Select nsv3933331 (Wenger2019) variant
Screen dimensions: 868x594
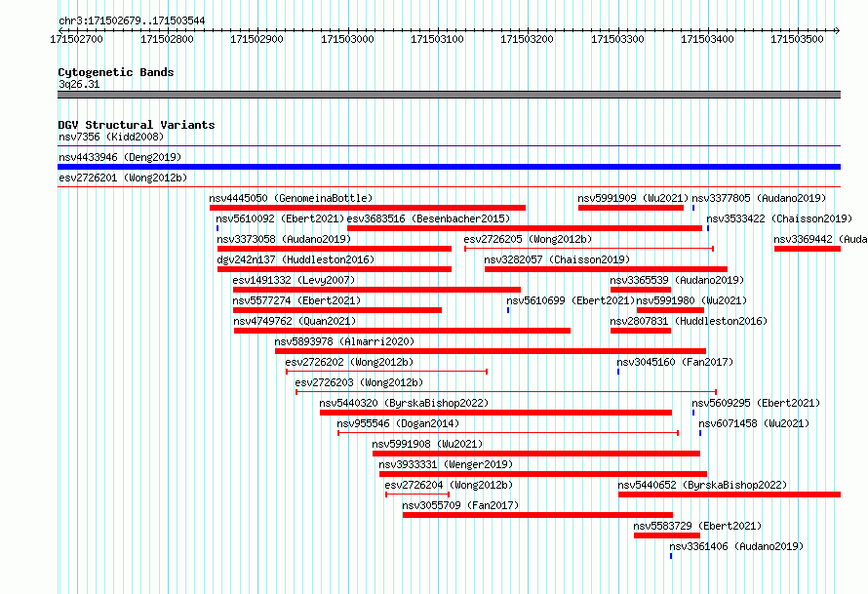446,464
